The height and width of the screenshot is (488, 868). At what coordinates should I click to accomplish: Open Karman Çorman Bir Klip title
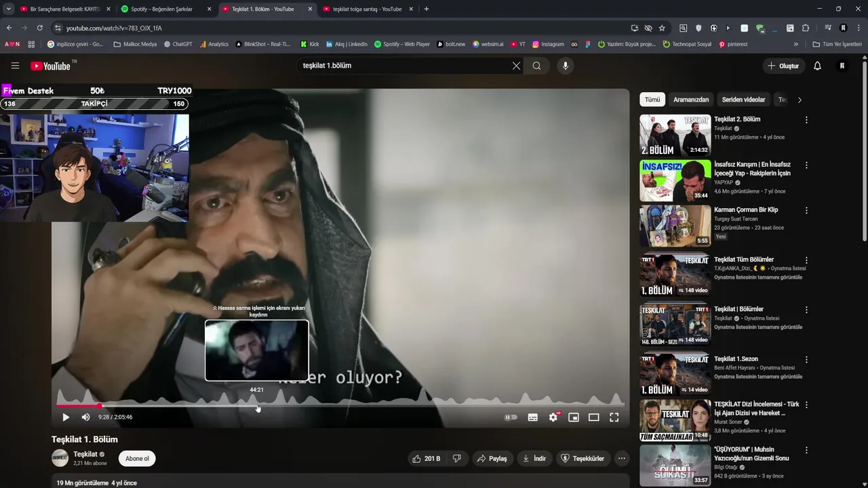pyautogui.click(x=746, y=210)
